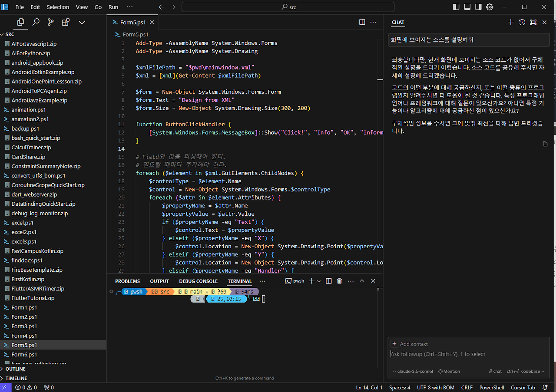This screenshot has height=392, width=556.
Task: Toggle the secondary sidebar layout icon
Action: point(478,7)
